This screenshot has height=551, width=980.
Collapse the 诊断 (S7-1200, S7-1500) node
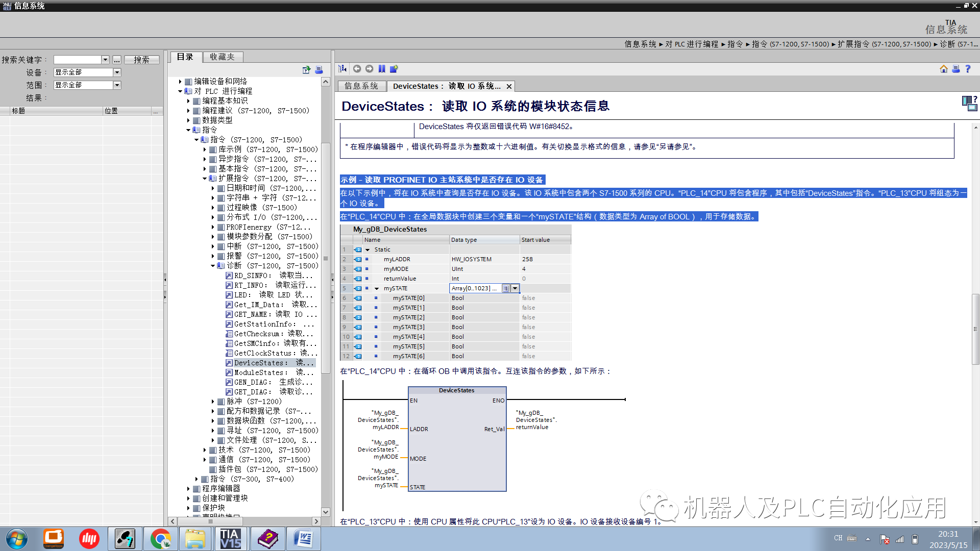(x=214, y=265)
